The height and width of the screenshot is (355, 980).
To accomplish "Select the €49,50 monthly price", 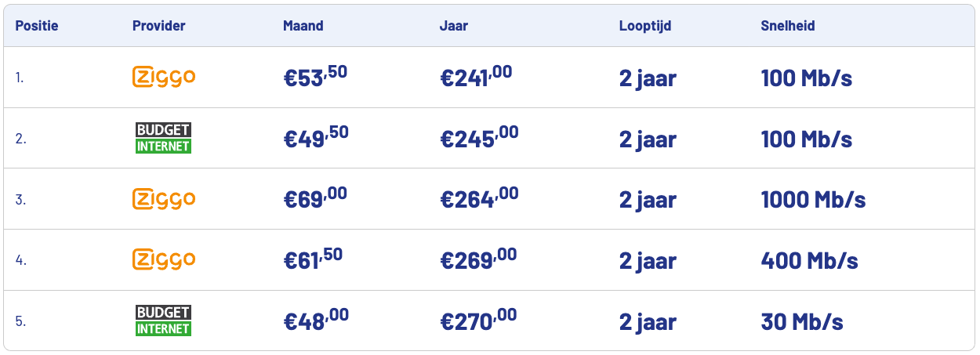I will (316, 138).
